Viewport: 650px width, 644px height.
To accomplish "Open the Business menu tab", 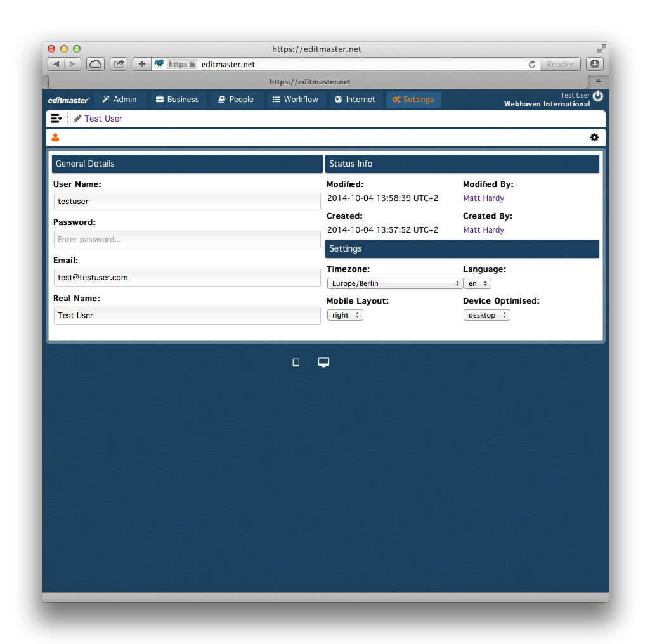I will point(178,100).
